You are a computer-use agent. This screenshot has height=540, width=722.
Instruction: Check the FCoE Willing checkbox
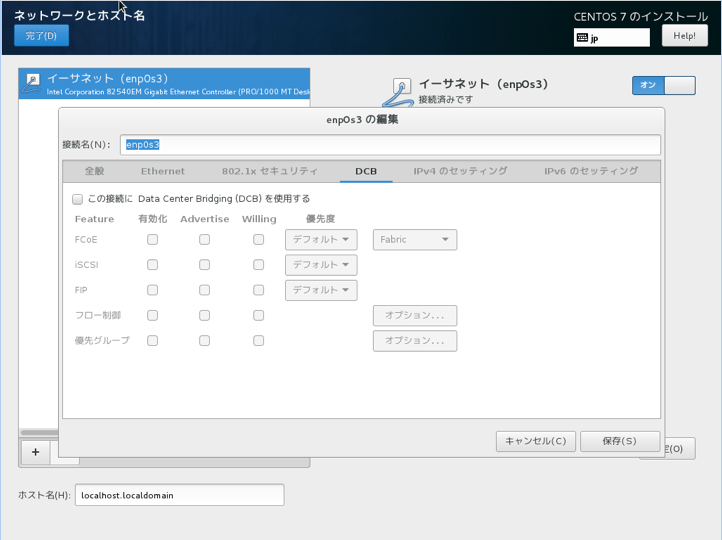tap(259, 239)
